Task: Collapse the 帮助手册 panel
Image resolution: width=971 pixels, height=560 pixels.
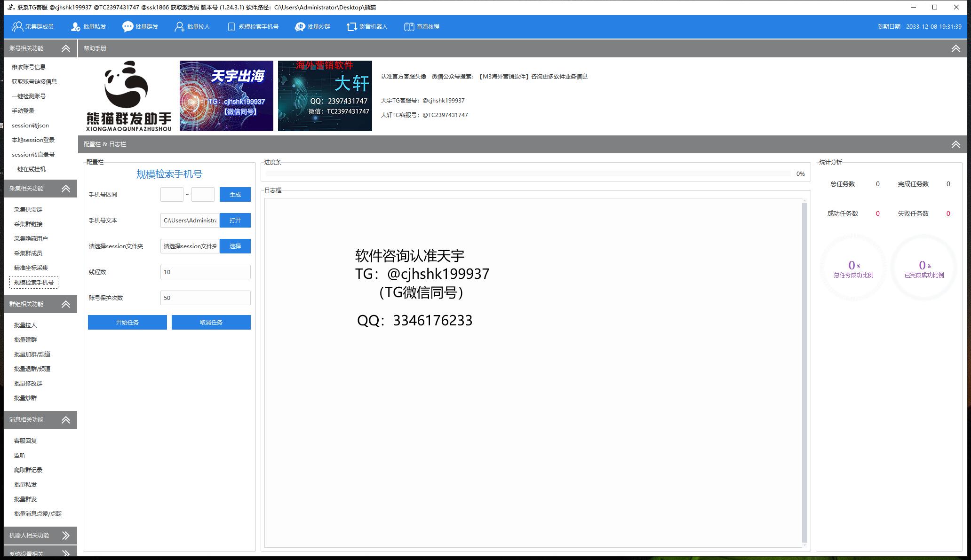Action: [x=955, y=48]
